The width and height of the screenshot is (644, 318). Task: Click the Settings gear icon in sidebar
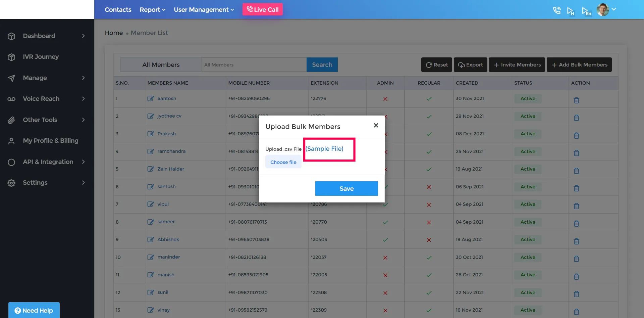(x=11, y=183)
